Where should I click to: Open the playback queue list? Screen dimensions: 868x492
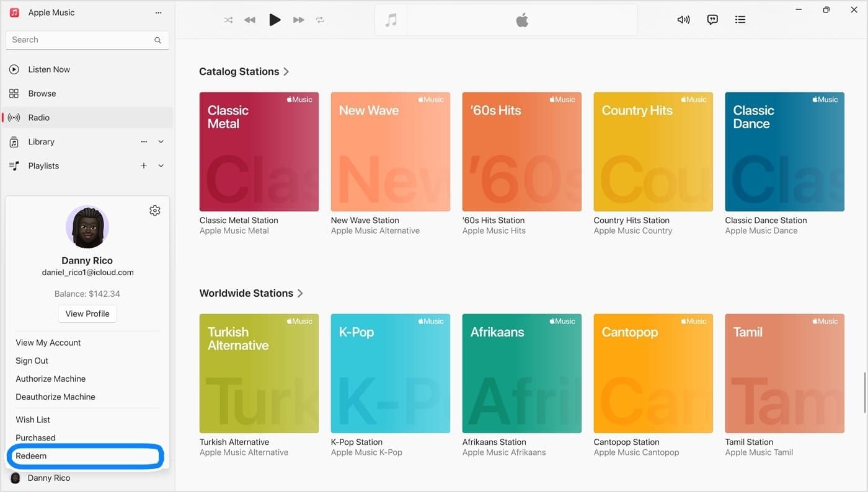pos(740,19)
